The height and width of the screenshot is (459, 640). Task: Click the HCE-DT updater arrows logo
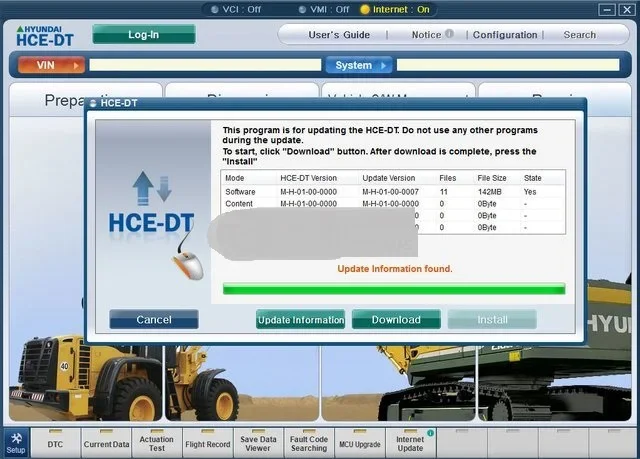pyautogui.click(x=152, y=188)
